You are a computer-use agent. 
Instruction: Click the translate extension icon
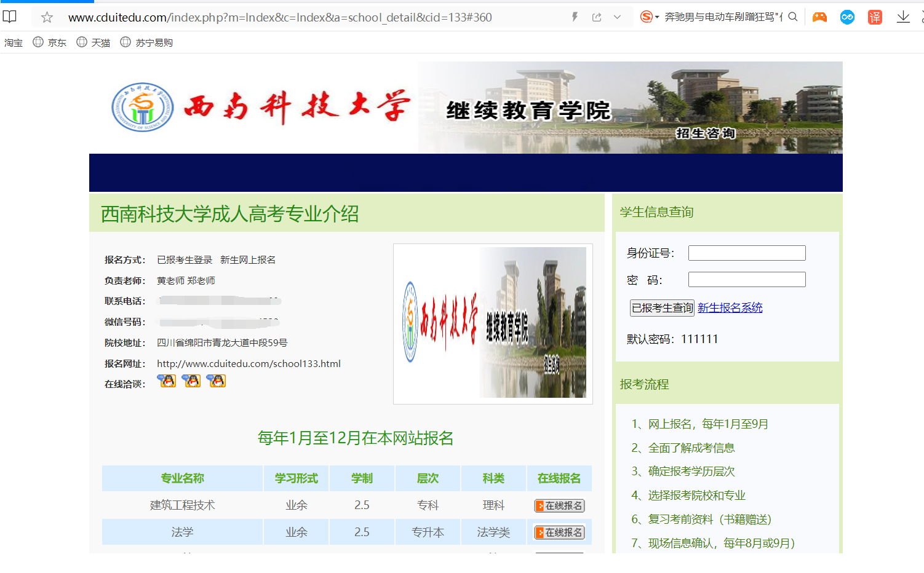tap(875, 17)
